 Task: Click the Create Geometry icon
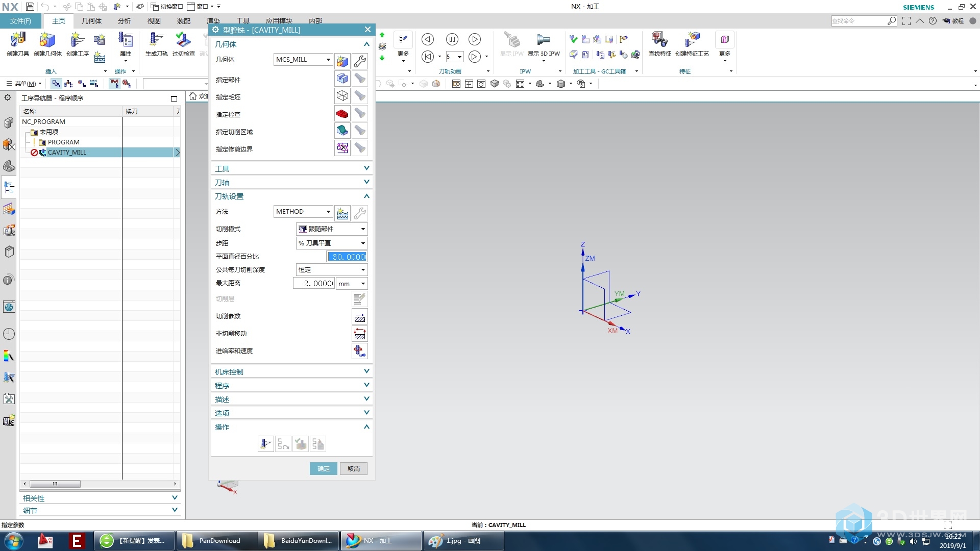coord(47,44)
